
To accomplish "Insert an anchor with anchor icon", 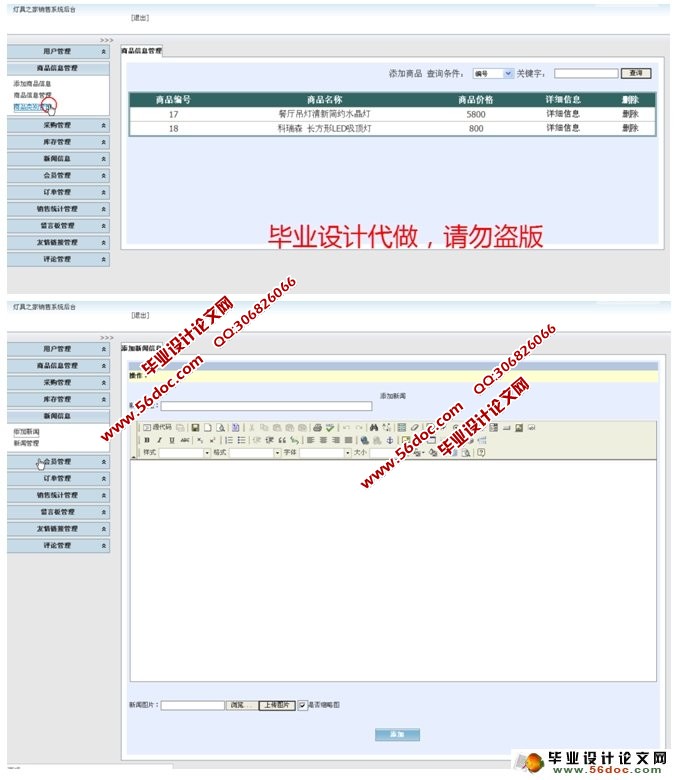I will coord(390,440).
